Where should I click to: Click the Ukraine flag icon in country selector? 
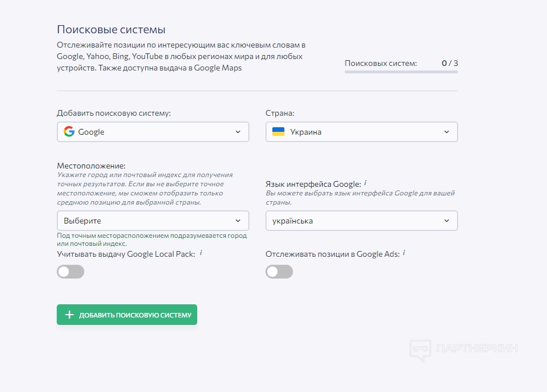click(279, 131)
